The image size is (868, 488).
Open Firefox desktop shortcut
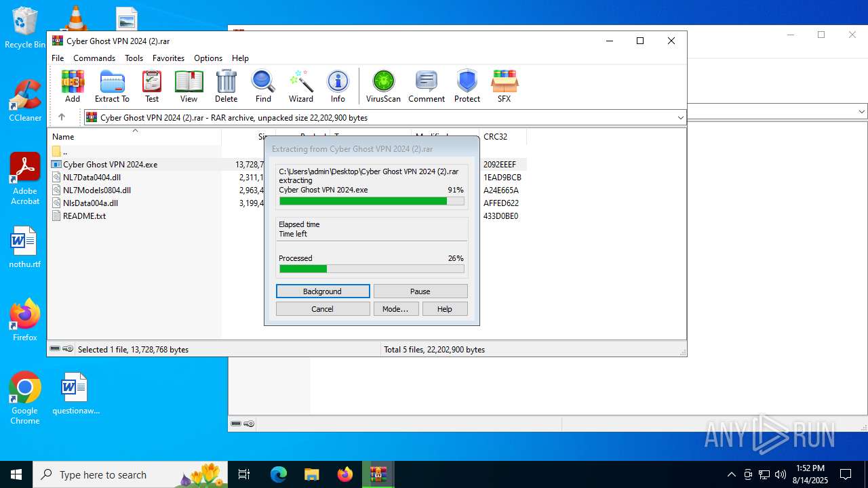[25, 320]
